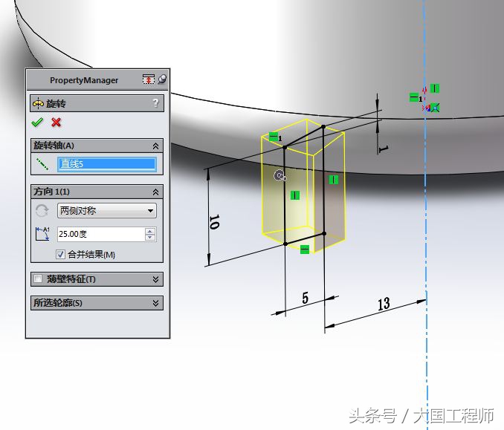Click the PropertyManager title text
The height and width of the screenshot is (430, 504).
[x=84, y=80]
